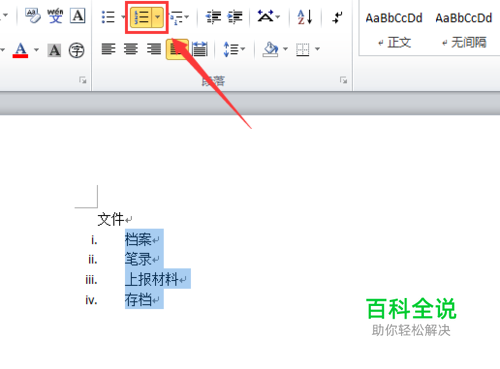Screen dimensions: 500x369
Task: Open the font color dropdown arrow
Action: [36, 50]
